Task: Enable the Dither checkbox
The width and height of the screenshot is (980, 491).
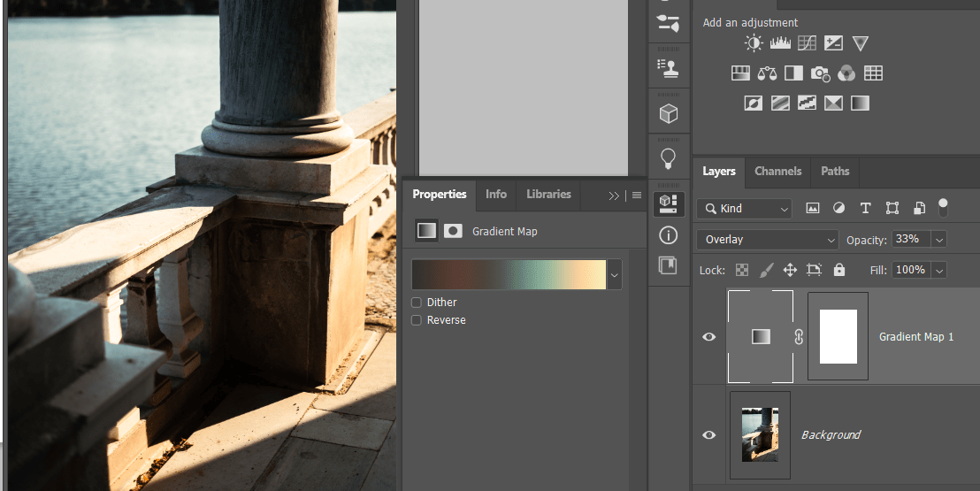Action: point(417,303)
